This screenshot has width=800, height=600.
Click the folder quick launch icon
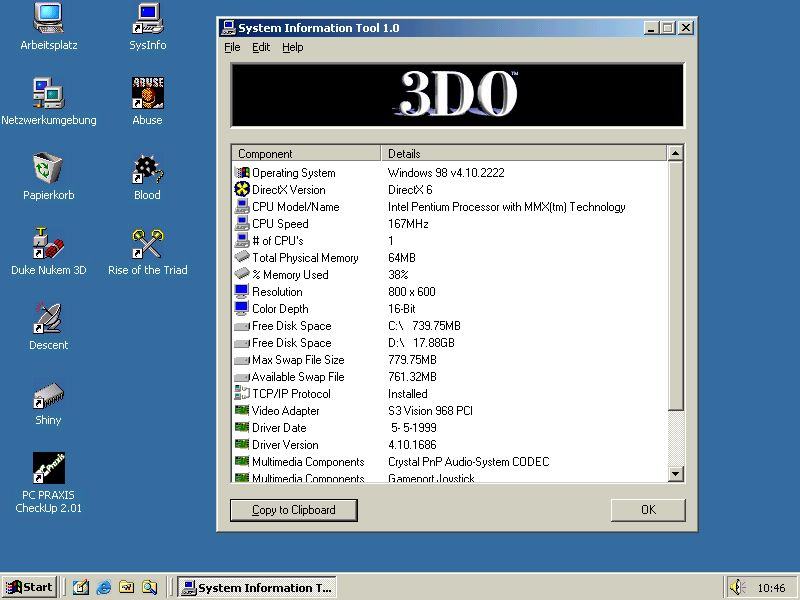pyautogui.click(x=127, y=587)
